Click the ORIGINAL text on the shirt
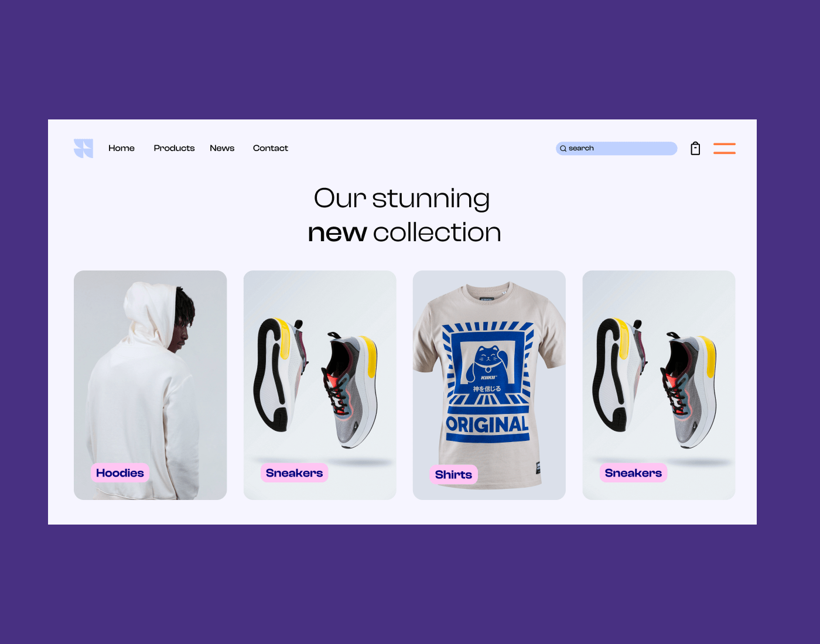Screen dimensions: 820x644 pyautogui.click(x=487, y=424)
